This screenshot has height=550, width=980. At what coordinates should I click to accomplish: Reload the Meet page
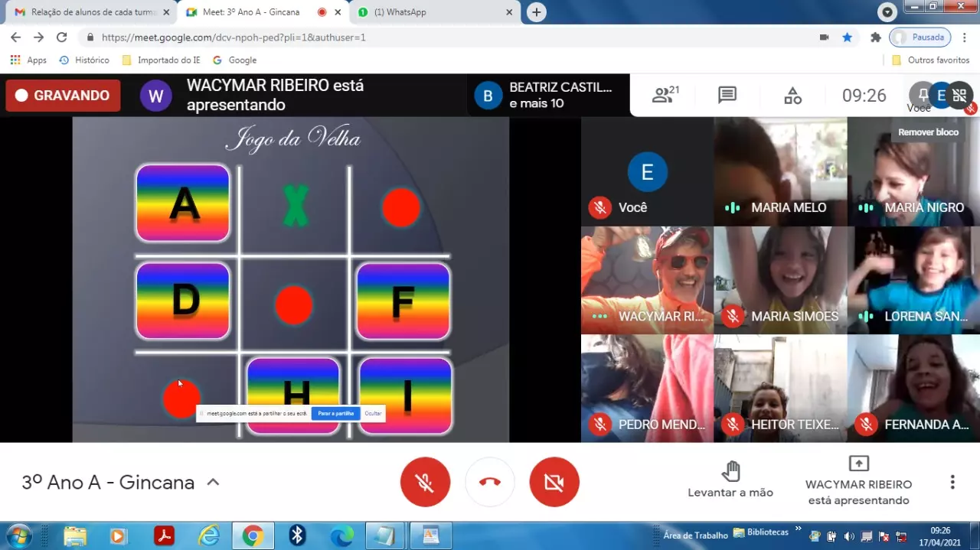pyautogui.click(x=62, y=37)
